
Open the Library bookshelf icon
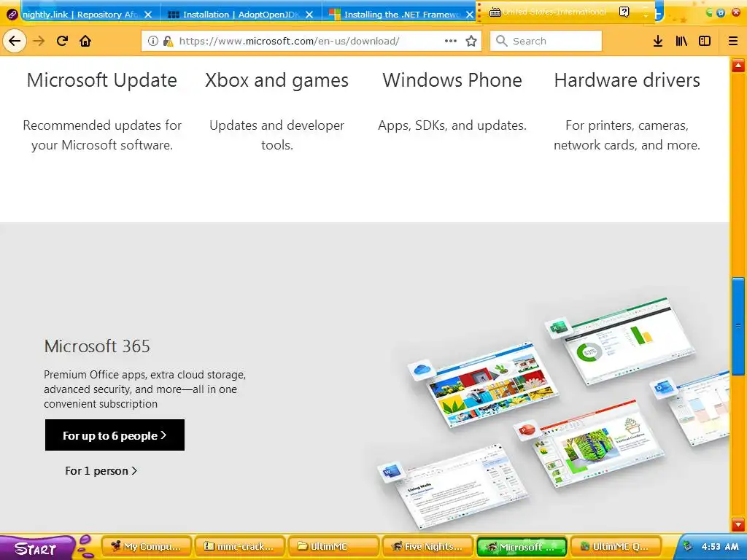click(681, 41)
